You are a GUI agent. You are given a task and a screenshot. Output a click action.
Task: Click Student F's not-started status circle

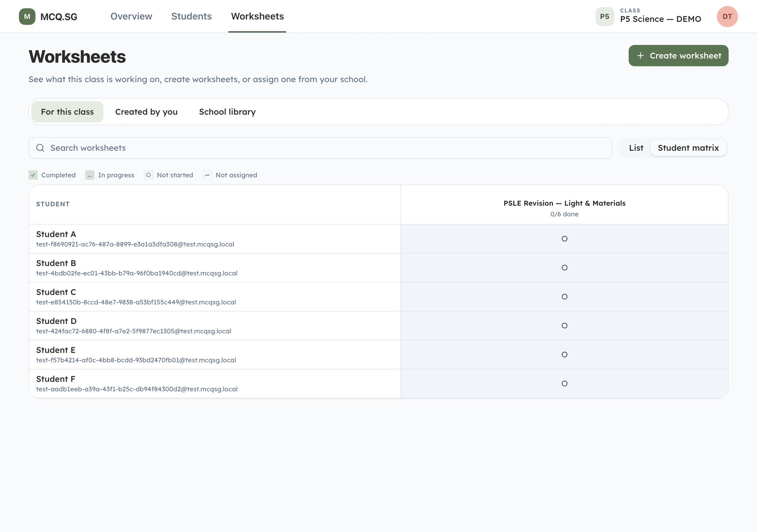click(564, 383)
